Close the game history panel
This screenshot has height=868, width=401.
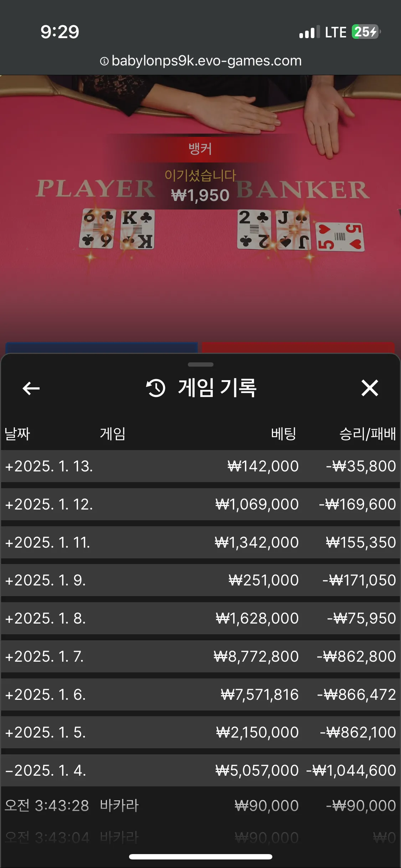(370, 388)
